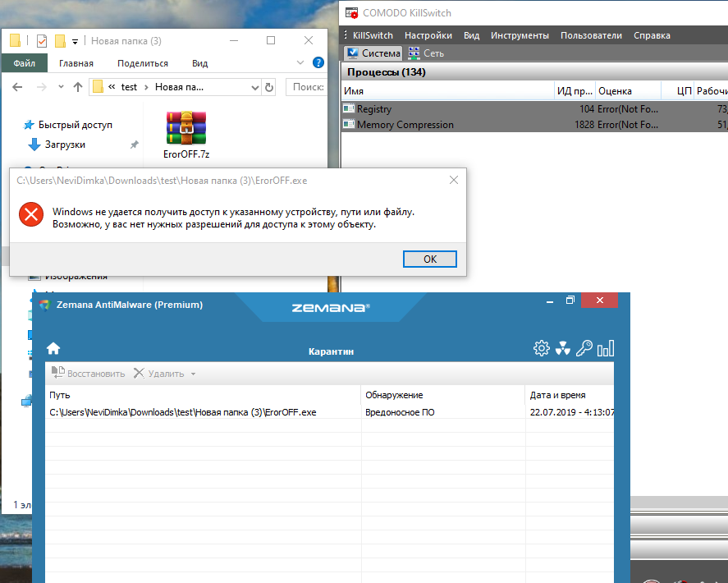Image resolution: width=728 pixels, height=583 pixels.
Task: Select the Memory Compression process row
Action: [535, 124]
